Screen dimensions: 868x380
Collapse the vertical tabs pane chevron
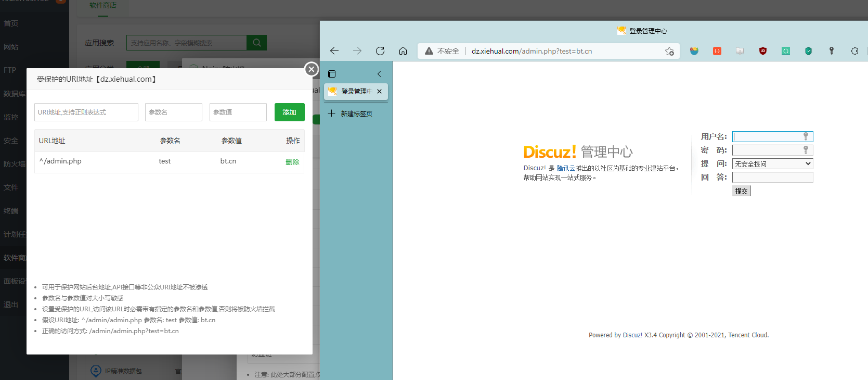(380, 74)
